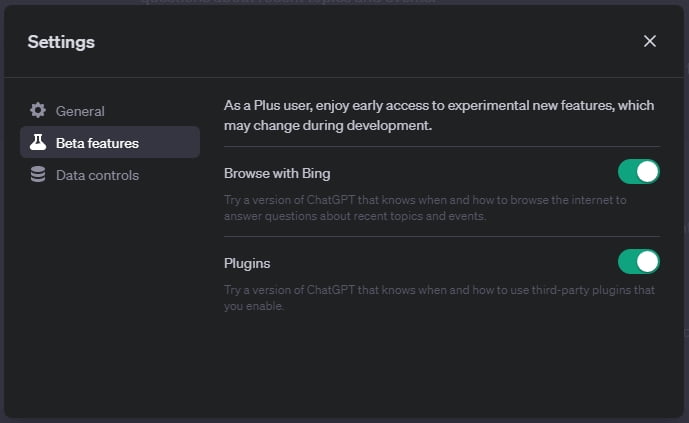Click the white knob on the Bing switch
This screenshot has height=423, width=689.
tap(648, 172)
